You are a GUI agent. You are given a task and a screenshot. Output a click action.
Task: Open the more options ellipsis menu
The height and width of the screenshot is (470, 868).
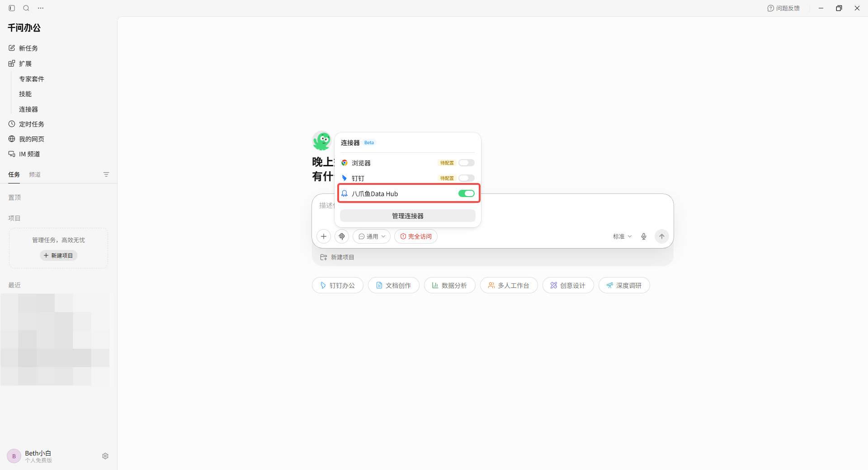coord(41,8)
